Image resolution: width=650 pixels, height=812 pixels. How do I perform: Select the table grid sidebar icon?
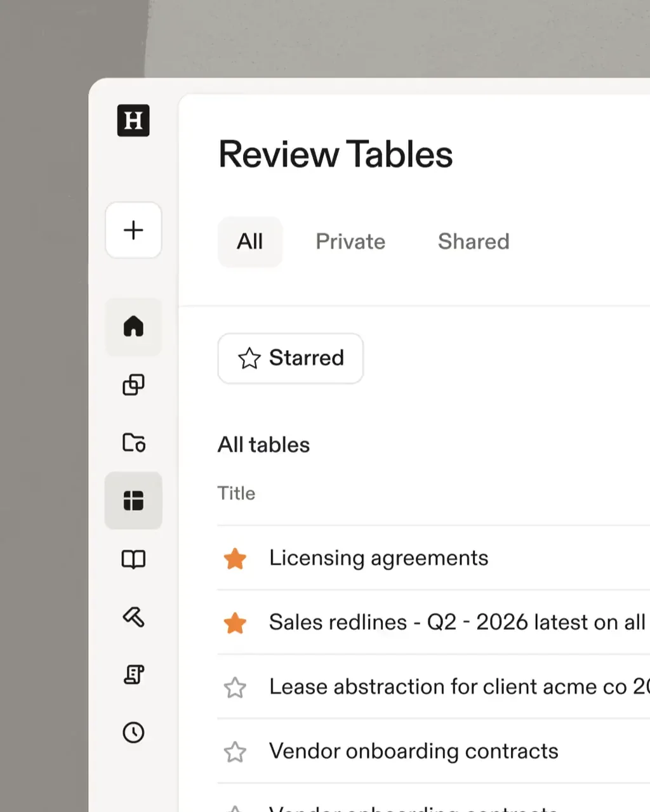(133, 501)
